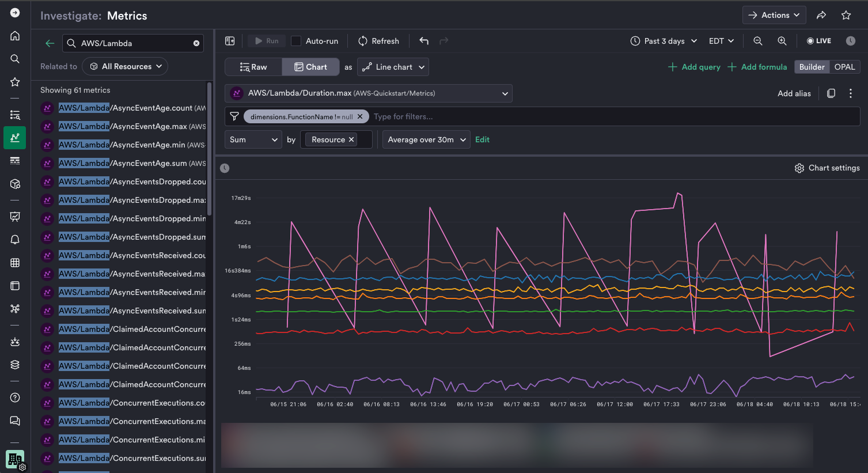Open the query kebab menu
Image resolution: width=868 pixels, height=473 pixels.
pos(851,93)
